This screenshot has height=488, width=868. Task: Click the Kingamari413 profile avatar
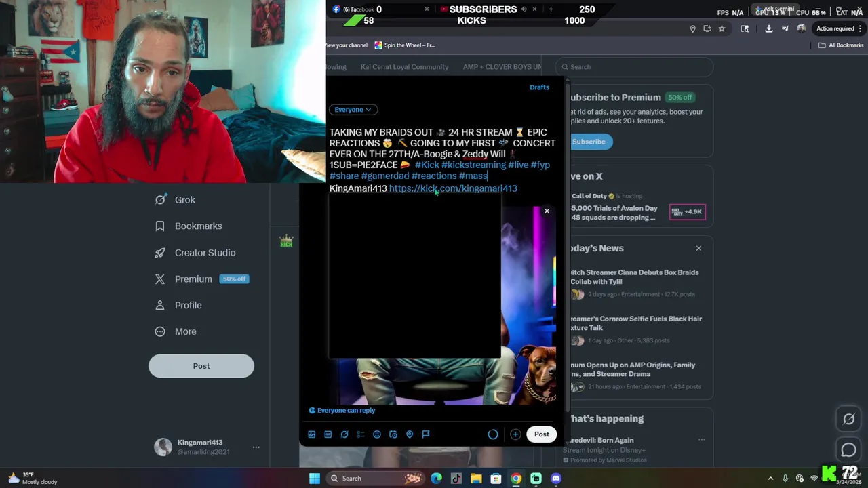tap(163, 447)
